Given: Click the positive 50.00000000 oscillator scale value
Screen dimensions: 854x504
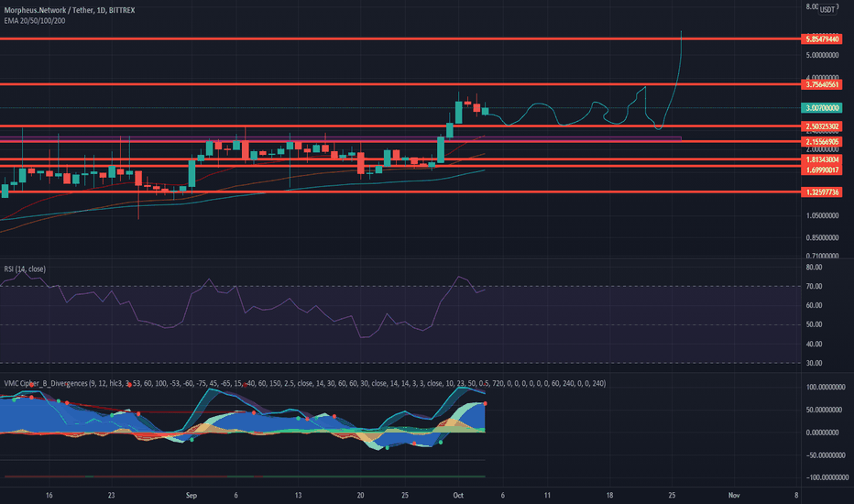Looking at the screenshot, I should click(823, 410).
